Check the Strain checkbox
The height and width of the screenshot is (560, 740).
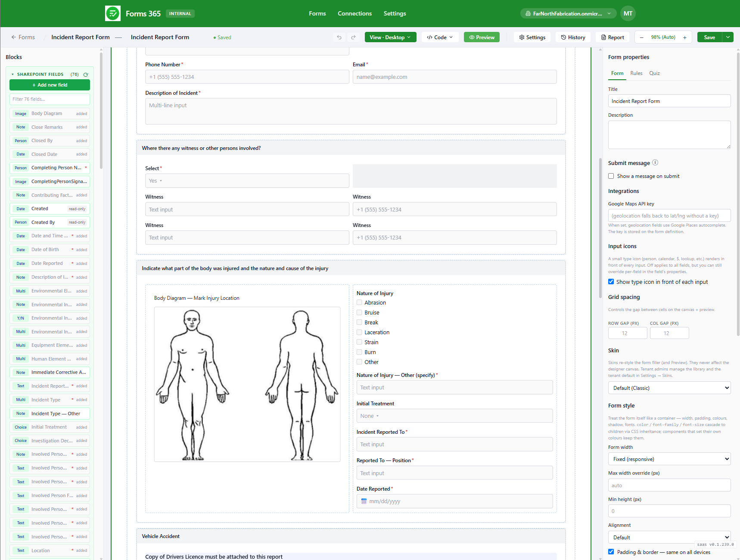coord(359,342)
